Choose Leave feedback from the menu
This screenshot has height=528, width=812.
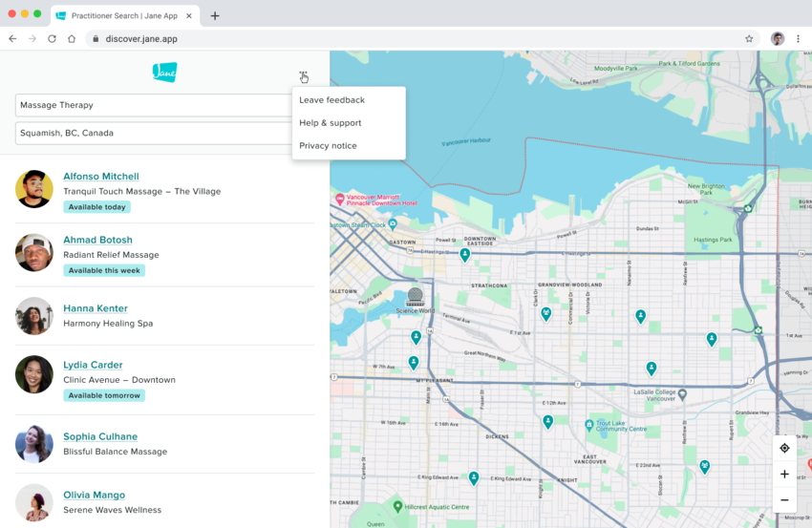point(331,100)
